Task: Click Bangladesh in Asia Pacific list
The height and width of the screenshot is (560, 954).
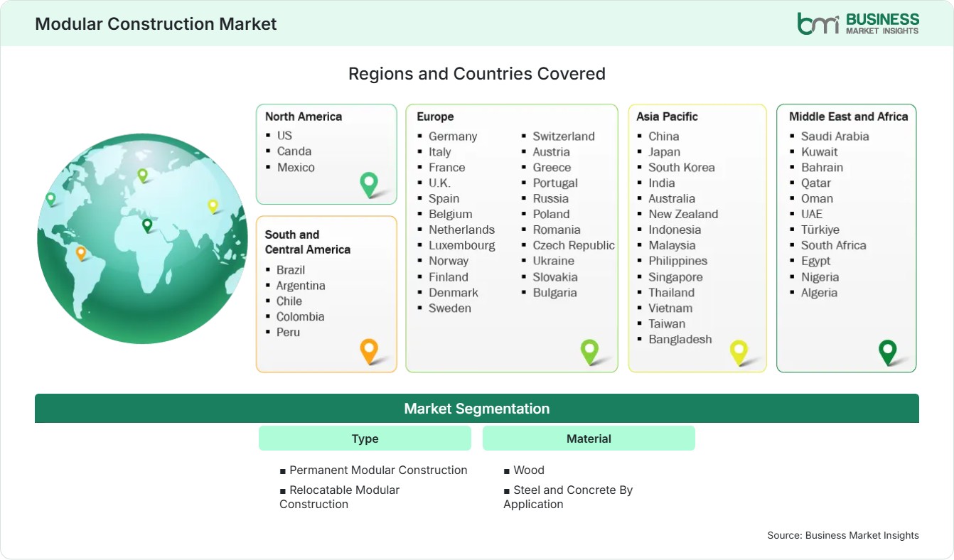Action: click(x=680, y=339)
